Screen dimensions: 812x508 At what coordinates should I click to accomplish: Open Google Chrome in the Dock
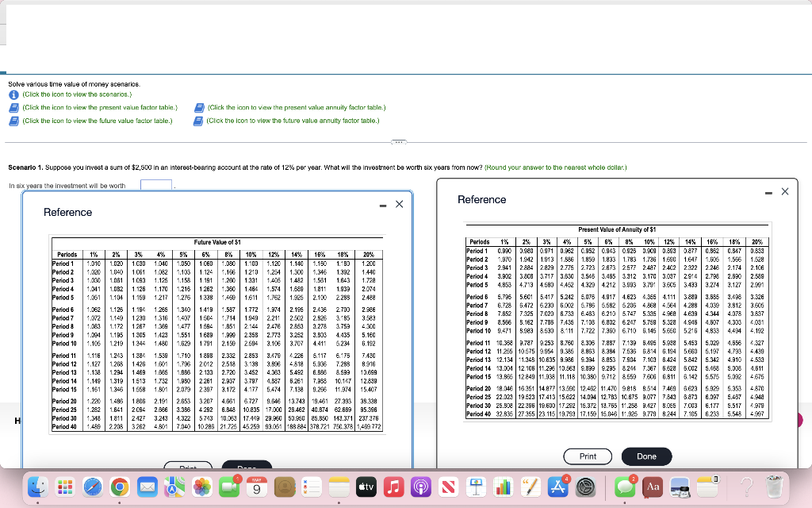click(121, 488)
